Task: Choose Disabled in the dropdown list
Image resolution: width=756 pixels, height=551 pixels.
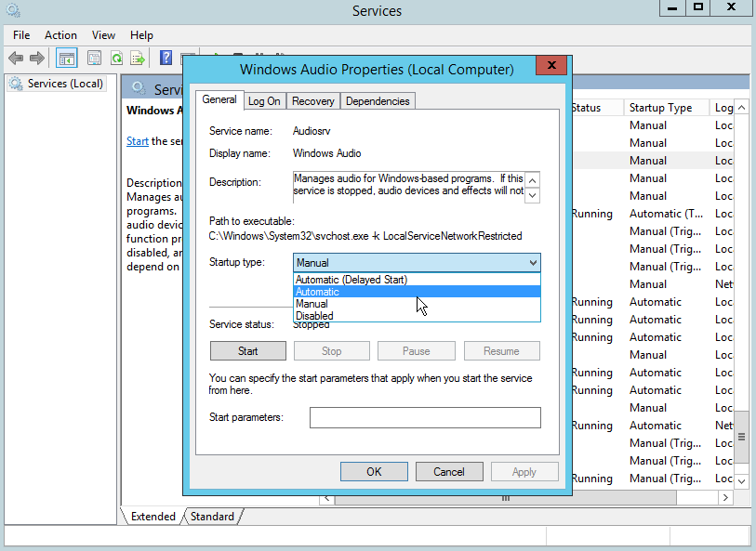Action: coord(417,316)
